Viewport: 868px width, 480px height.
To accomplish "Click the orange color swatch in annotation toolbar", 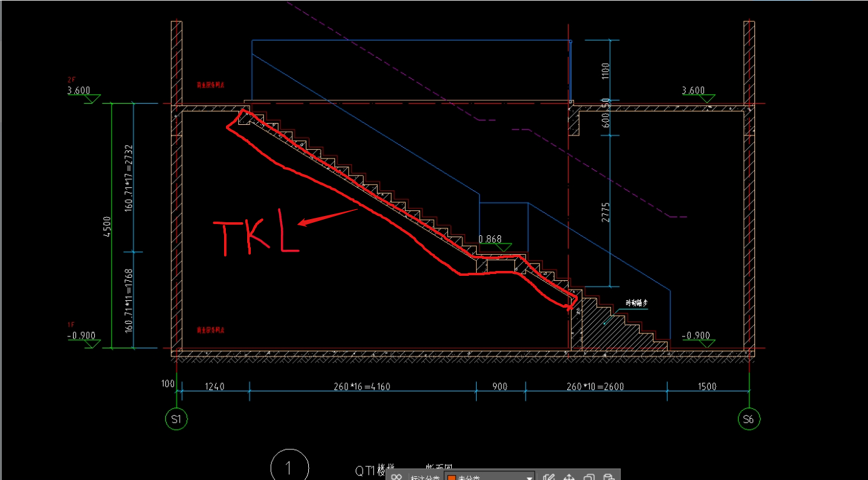I will tap(451, 478).
